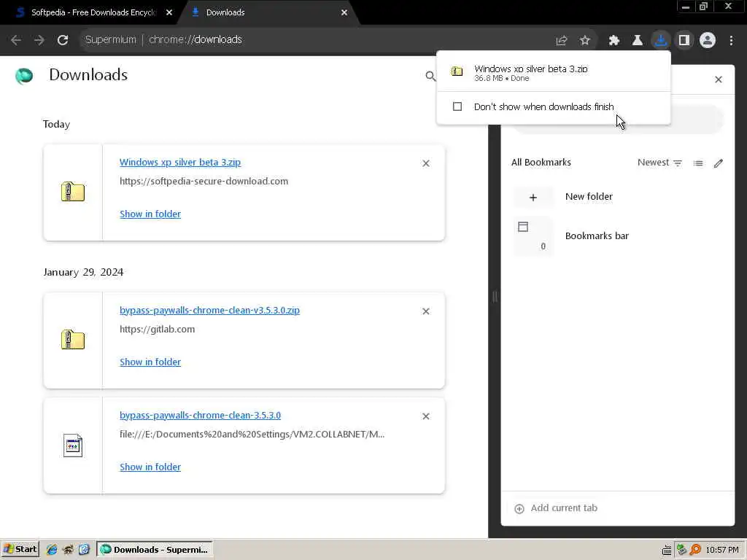Remove bypass-paywalls-chrome-clean-3.5.3.0 entry from list

click(x=426, y=416)
